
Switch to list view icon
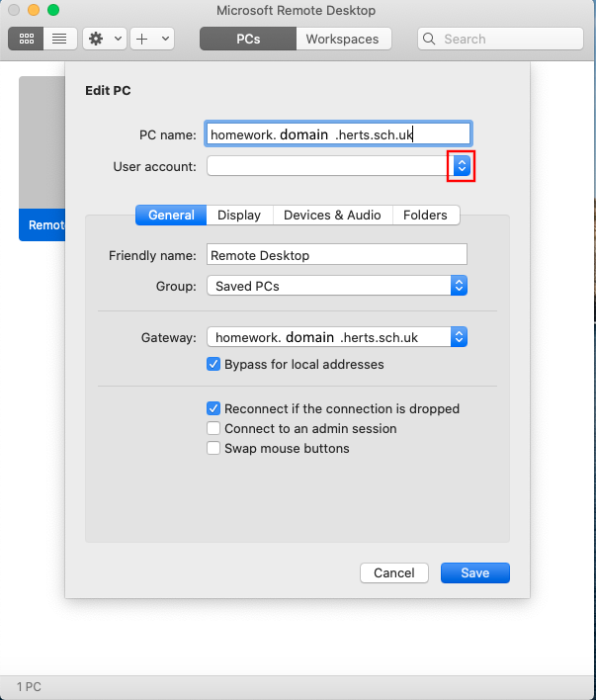[60, 39]
